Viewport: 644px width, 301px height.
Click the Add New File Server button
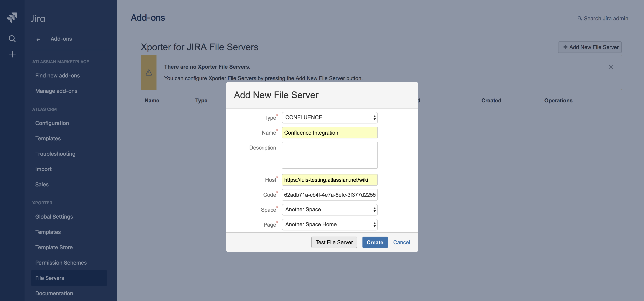point(590,47)
